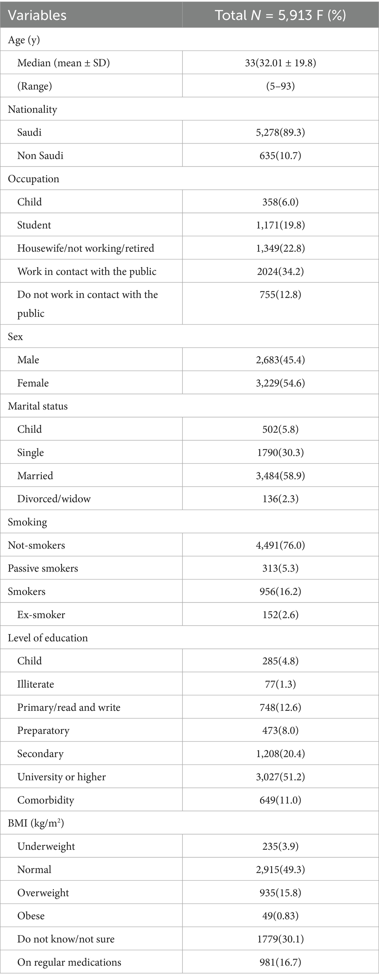Select the Nationality section heading

[33, 109]
